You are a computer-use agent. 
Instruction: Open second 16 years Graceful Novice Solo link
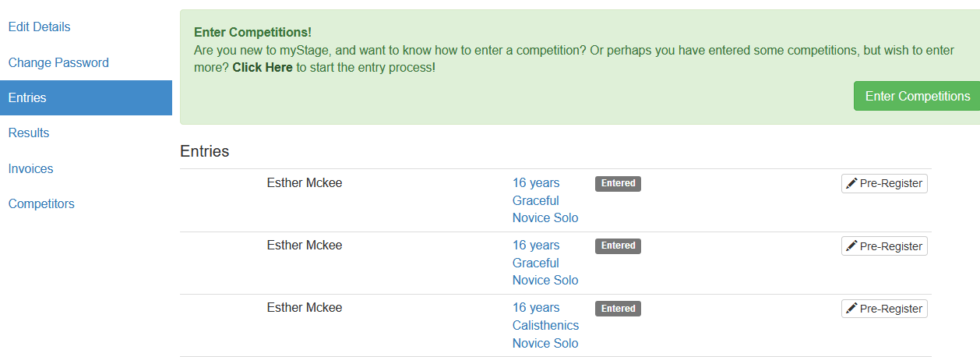tap(545, 263)
